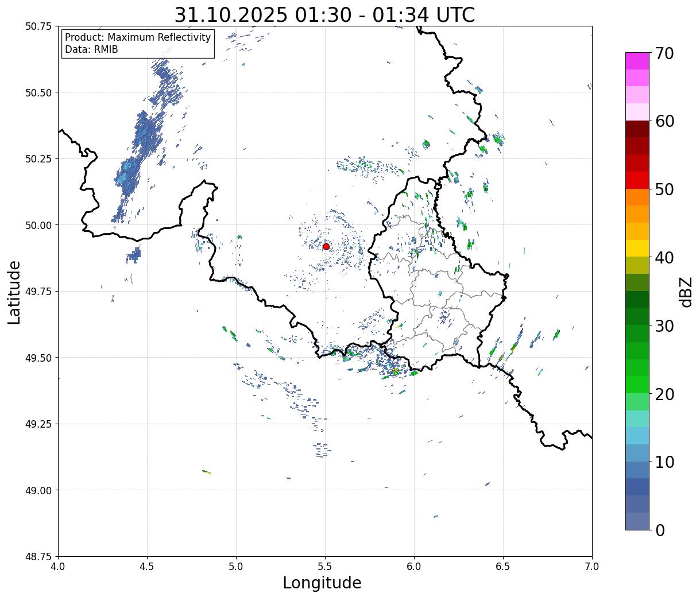Screen dimensions: 700x597
Task: Pick the dark maroon segment just below 60 dBZ
Action: point(637,129)
